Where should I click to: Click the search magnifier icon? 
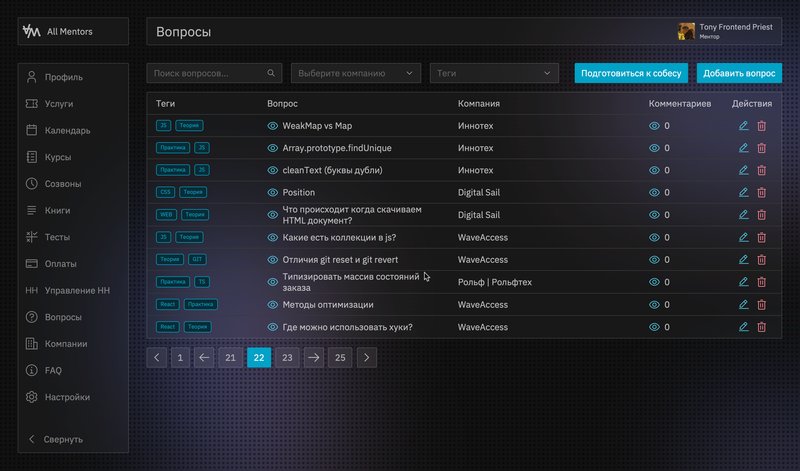click(x=271, y=73)
